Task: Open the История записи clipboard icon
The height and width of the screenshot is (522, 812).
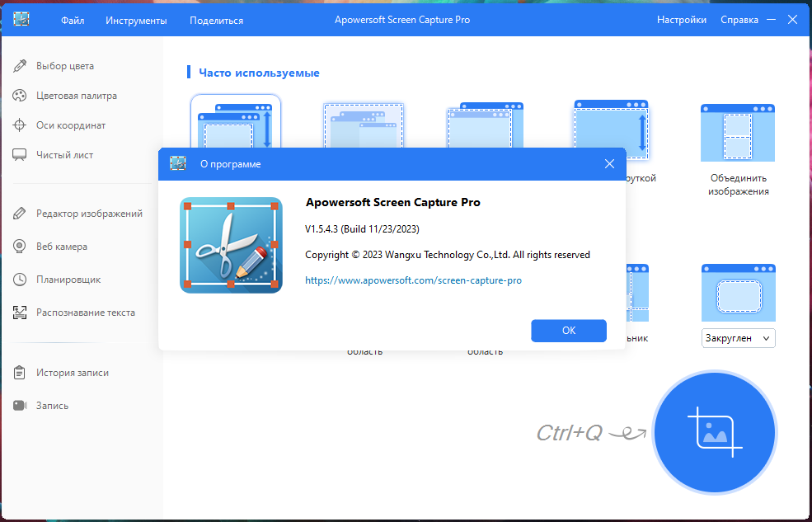Action: (x=20, y=373)
